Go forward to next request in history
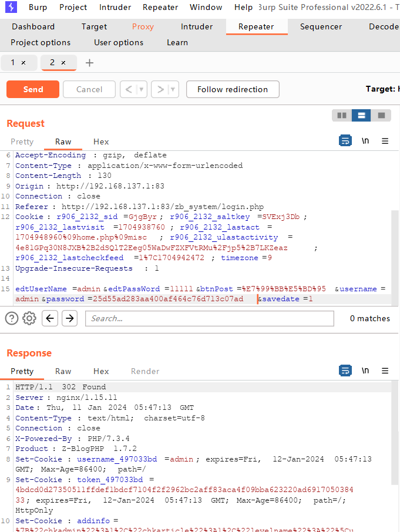The image size is (400, 532). click(x=160, y=89)
